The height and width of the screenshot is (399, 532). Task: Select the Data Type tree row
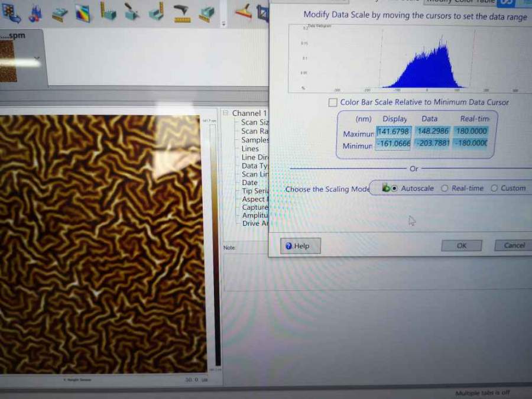[255, 166]
